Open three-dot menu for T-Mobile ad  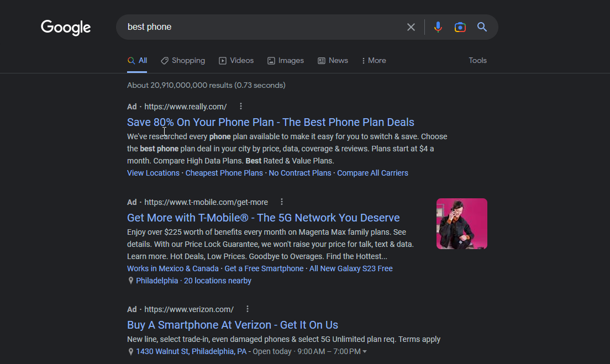click(282, 202)
